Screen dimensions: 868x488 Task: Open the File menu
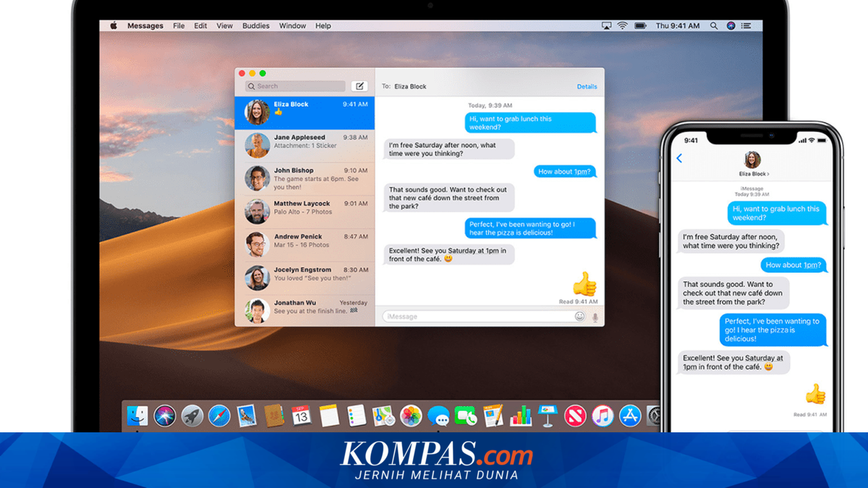[x=179, y=26]
